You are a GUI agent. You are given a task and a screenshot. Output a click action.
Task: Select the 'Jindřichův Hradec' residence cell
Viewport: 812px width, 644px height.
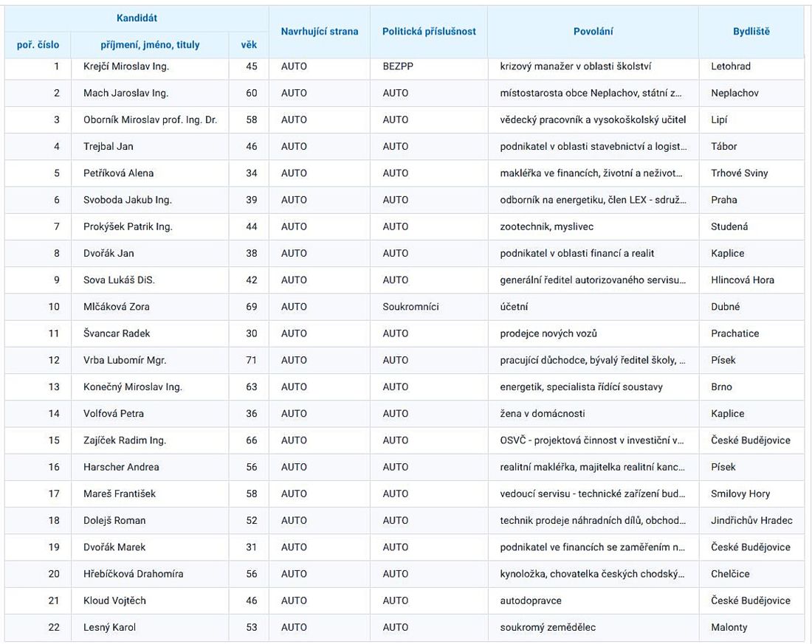(751, 521)
